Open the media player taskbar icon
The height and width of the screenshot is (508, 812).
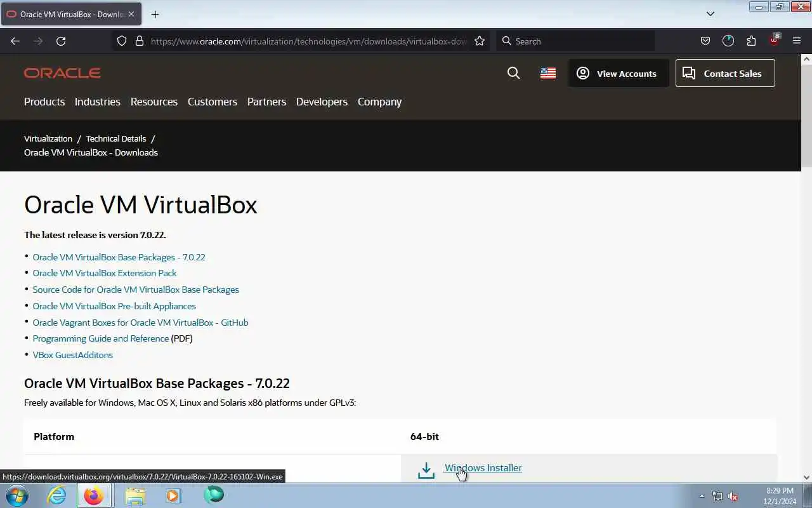tap(173, 495)
